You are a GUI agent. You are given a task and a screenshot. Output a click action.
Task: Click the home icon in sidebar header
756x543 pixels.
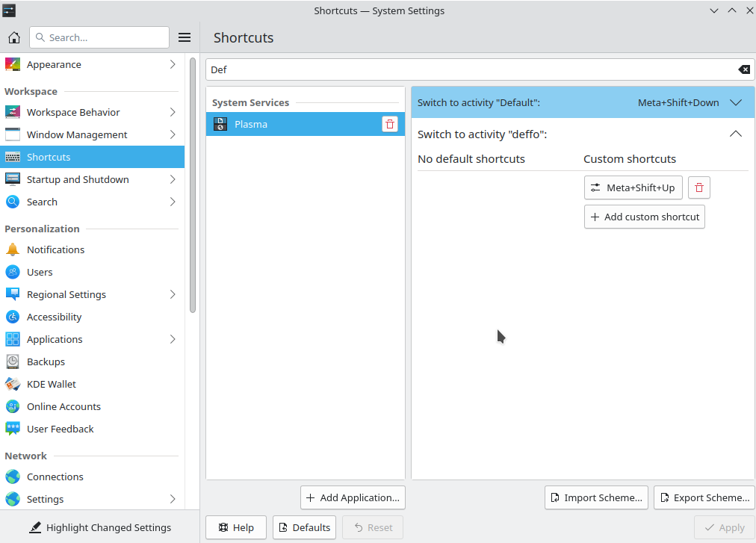(x=14, y=37)
